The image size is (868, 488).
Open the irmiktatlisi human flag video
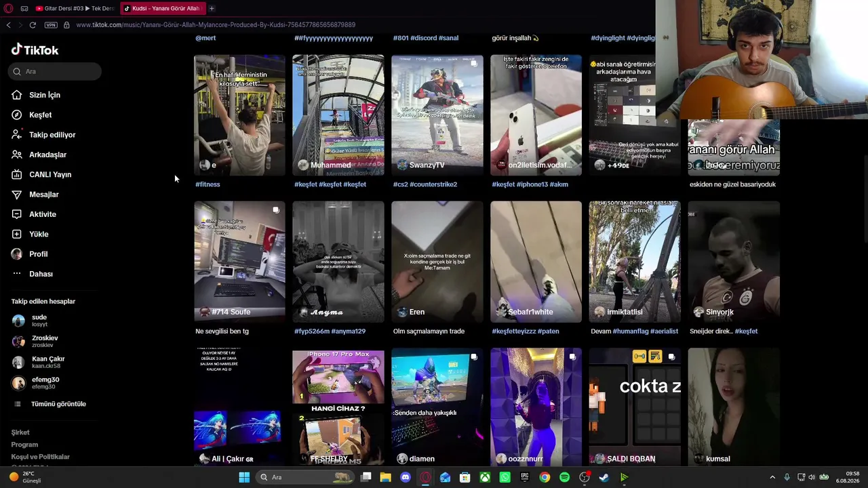(635, 262)
